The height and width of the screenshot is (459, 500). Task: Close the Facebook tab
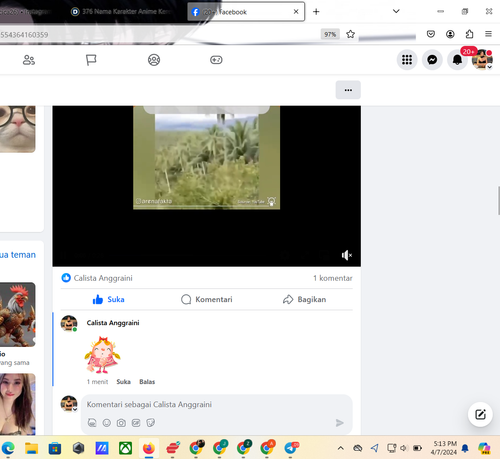point(296,12)
